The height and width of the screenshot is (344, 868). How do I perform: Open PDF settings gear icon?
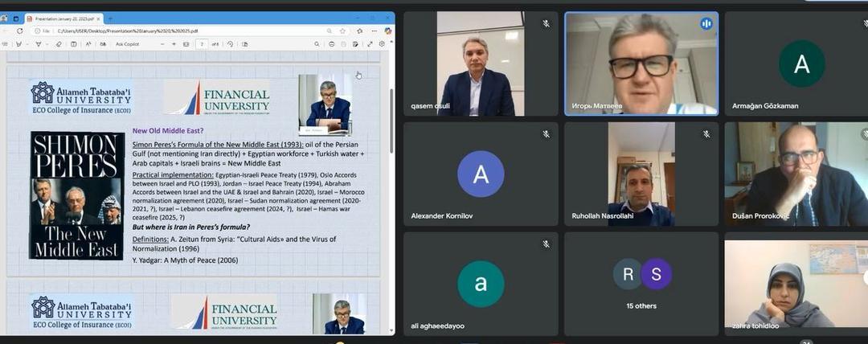[x=382, y=44]
